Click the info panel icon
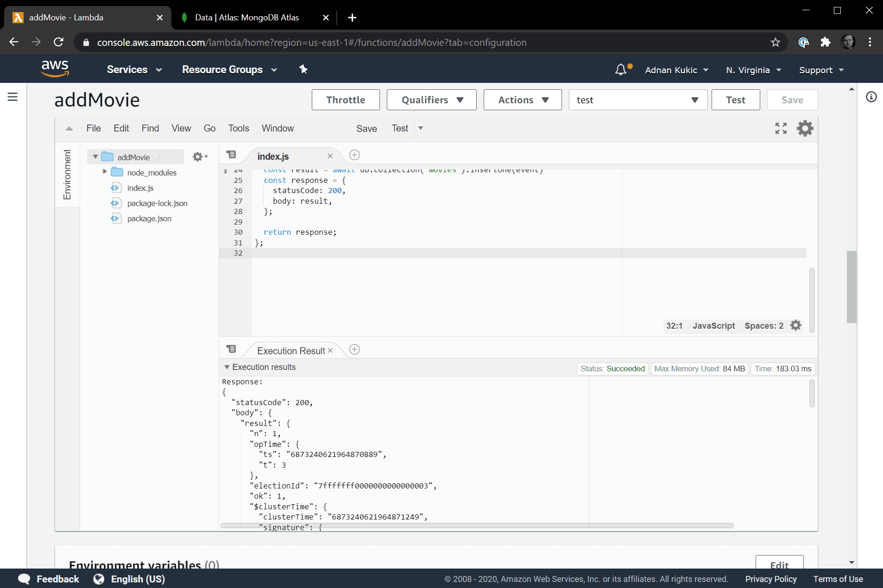Screen dimensions: 883x588 pos(871,97)
